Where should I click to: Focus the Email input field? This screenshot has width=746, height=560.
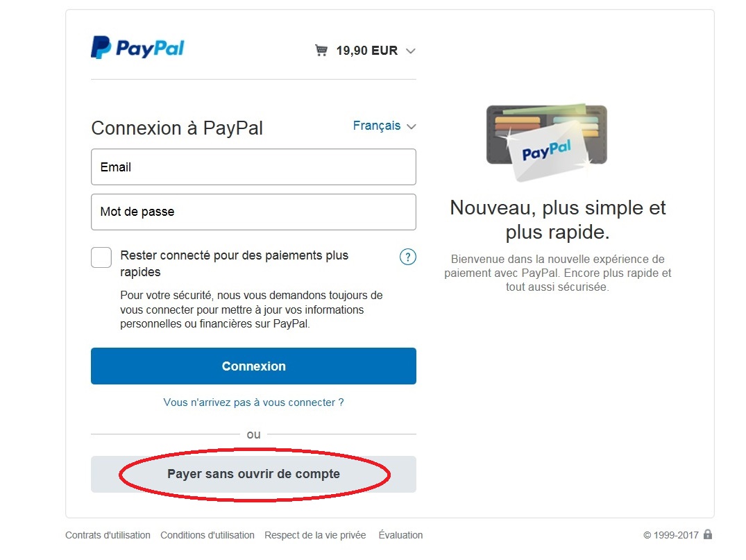click(x=253, y=167)
